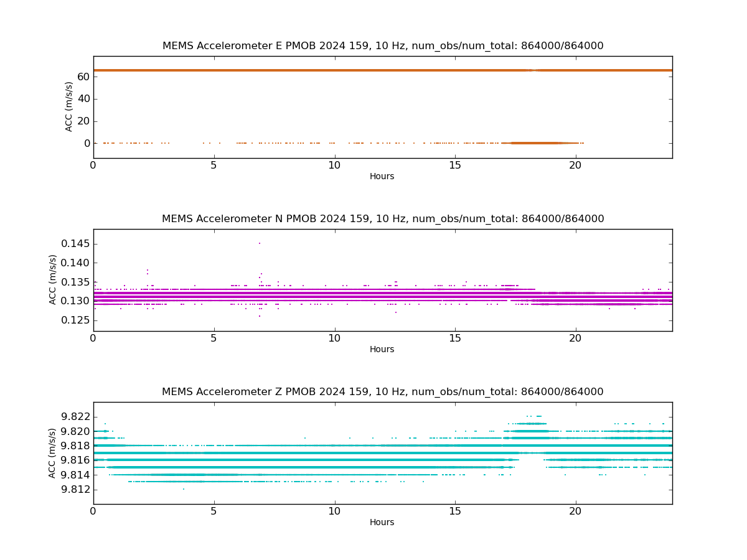Select the 9.820 tick on Z plot

75,431
